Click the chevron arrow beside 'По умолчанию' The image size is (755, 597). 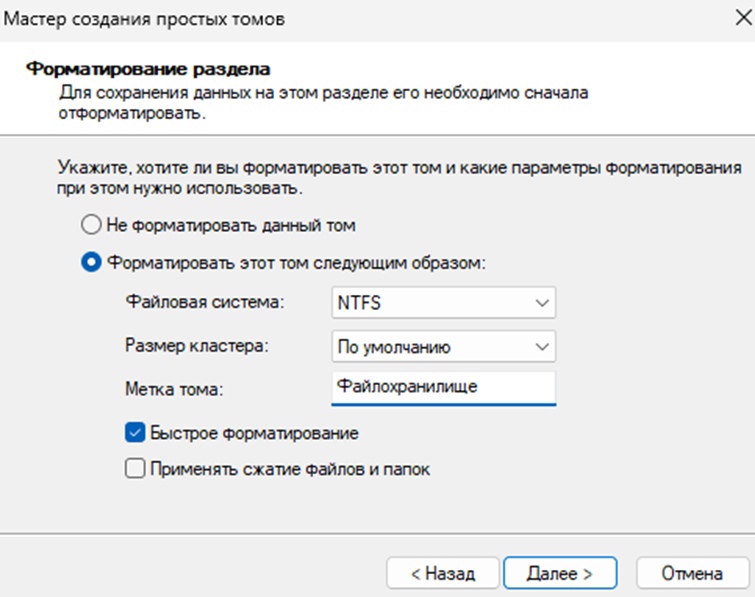[542, 347]
